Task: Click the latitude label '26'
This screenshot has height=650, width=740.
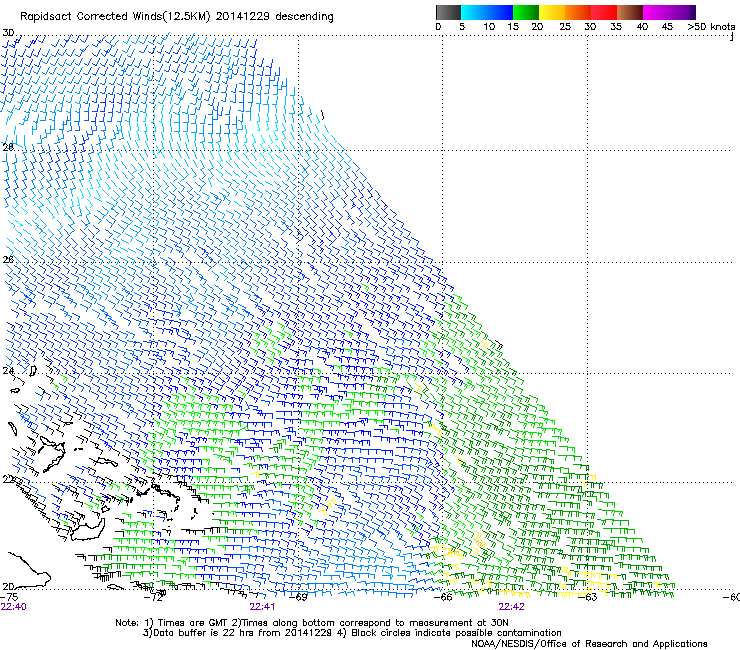Action: coord(8,260)
